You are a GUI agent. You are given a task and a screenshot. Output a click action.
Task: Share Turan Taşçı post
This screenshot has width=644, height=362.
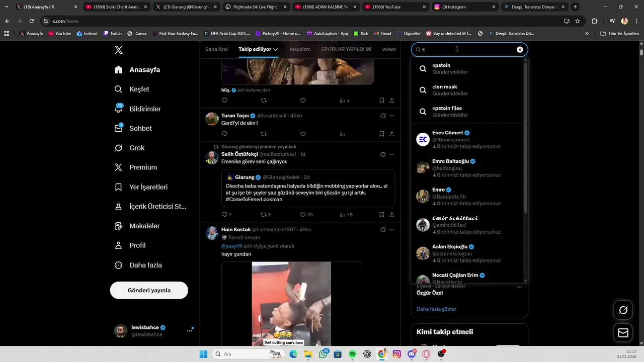tap(392, 134)
